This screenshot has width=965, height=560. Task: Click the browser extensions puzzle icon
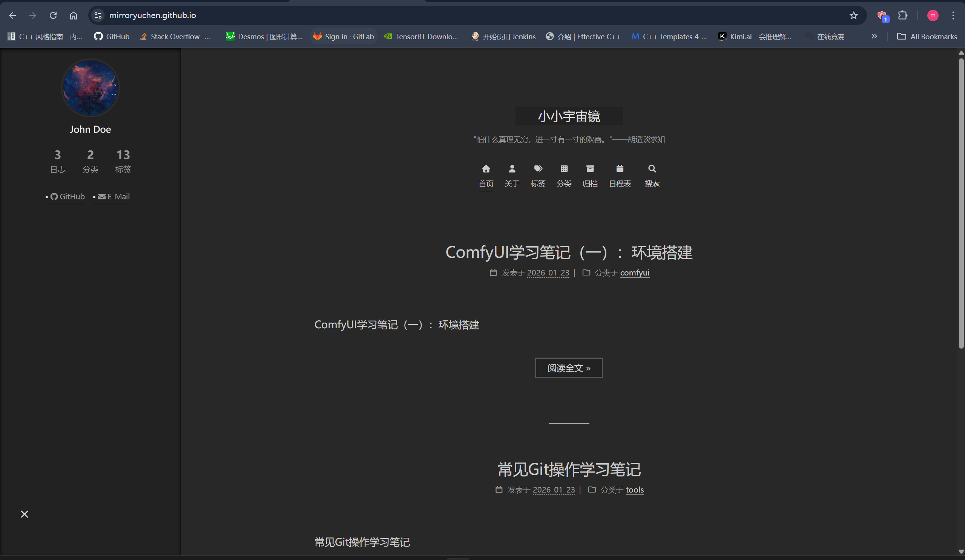point(903,15)
